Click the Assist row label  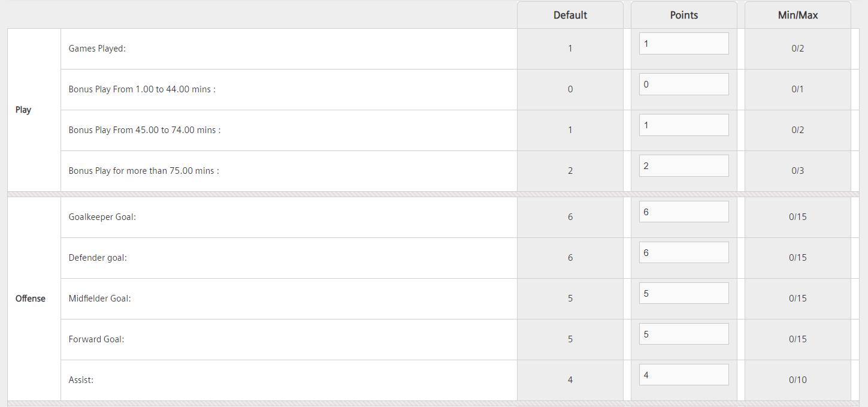pyautogui.click(x=81, y=380)
